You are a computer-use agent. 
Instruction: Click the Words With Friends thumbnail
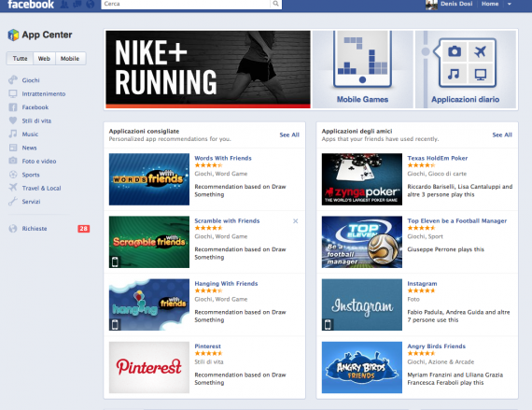pos(149,179)
